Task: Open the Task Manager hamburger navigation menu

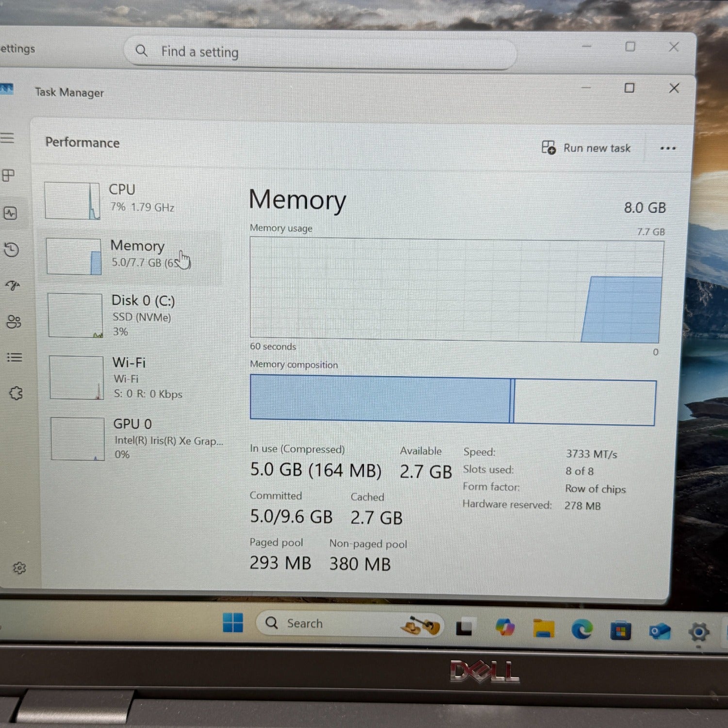Action: pos(7,138)
